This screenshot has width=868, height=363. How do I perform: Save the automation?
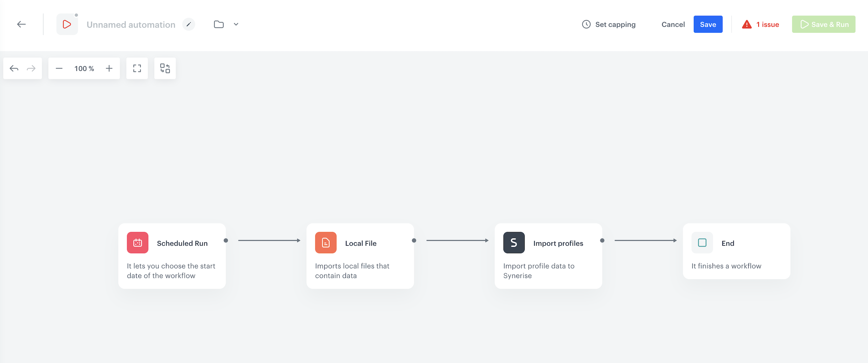point(708,24)
